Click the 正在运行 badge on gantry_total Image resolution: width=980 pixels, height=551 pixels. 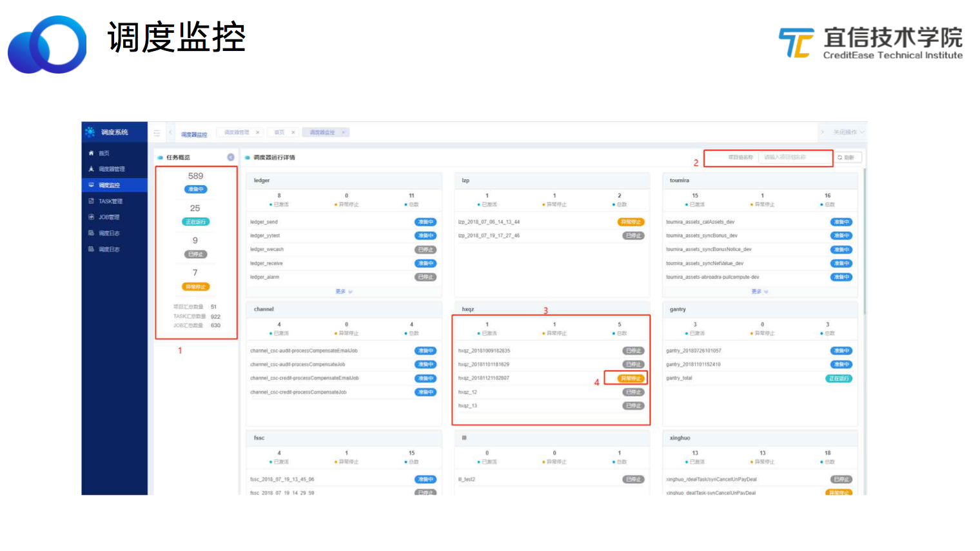pyautogui.click(x=839, y=379)
